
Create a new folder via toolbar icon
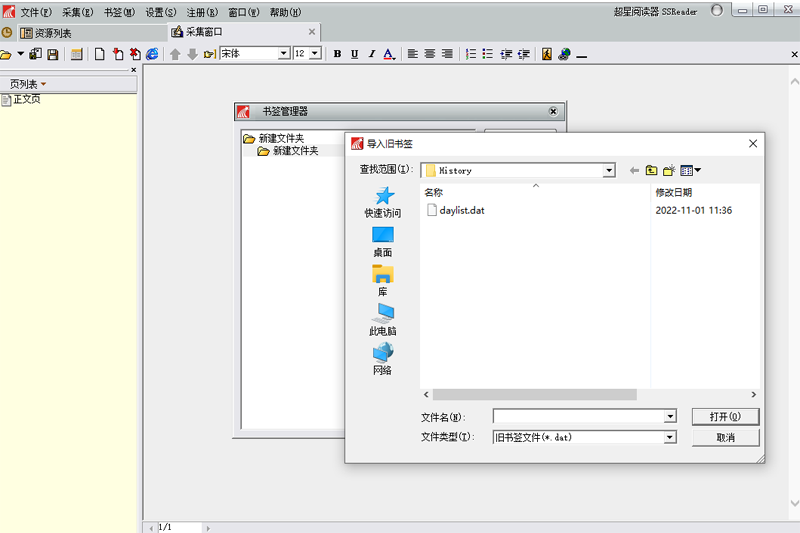click(670, 171)
